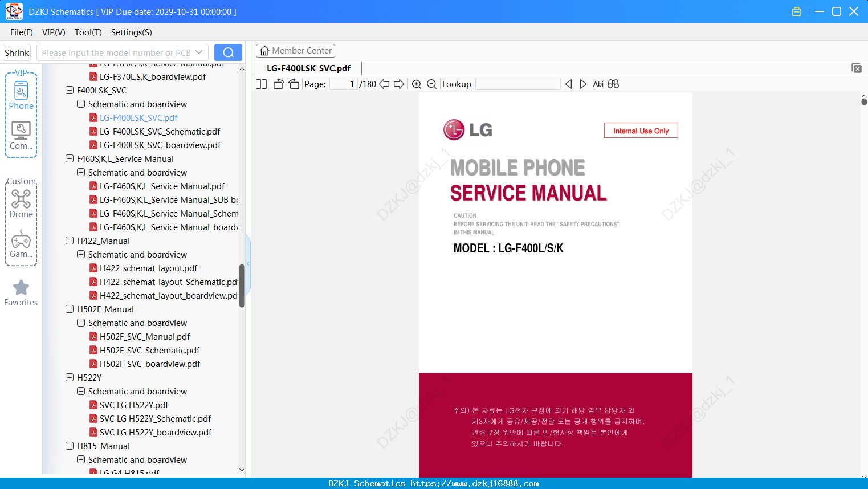This screenshot has height=489, width=868.
Task: Open LG-F460S,K,L_Service Manual.pdf
Action: 162,186
